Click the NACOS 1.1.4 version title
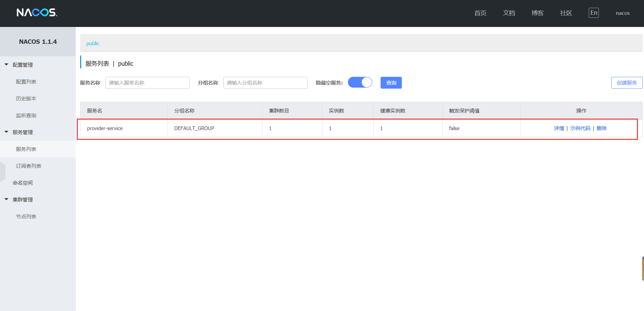Image resolution: width=644 pixels, height=311 pixels. coord(38,41)
